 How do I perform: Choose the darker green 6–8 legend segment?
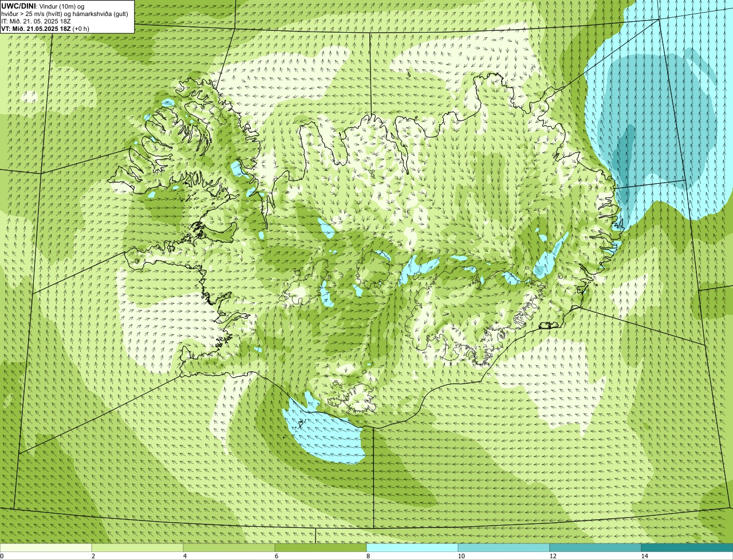321,547
